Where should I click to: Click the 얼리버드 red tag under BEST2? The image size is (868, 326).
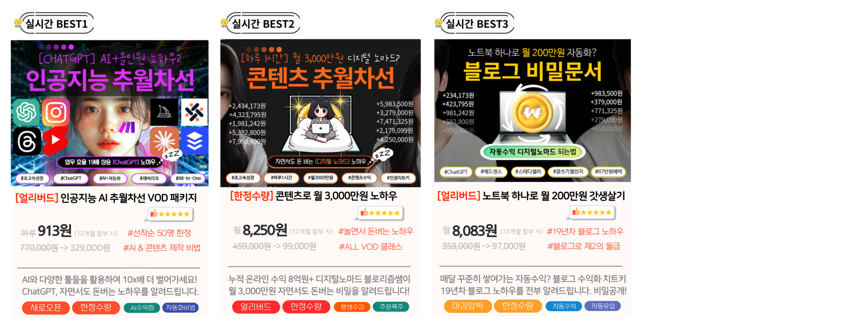click(256, 307)
